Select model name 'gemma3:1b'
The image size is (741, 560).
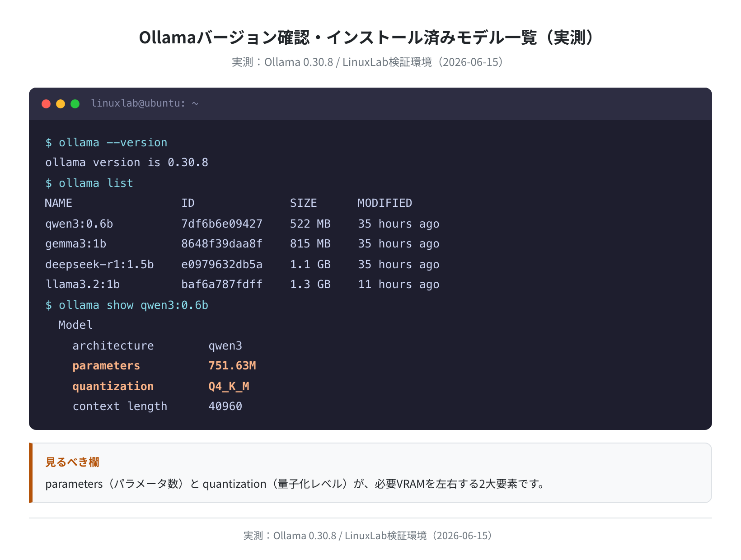[x=75, y=244]
